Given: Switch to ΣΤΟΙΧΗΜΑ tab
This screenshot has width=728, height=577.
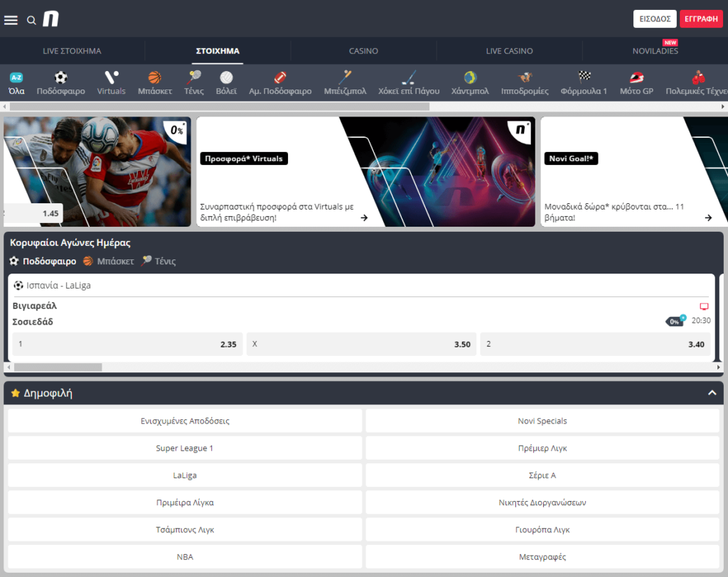Looking at the screenshot, I should tap(218, 51).
